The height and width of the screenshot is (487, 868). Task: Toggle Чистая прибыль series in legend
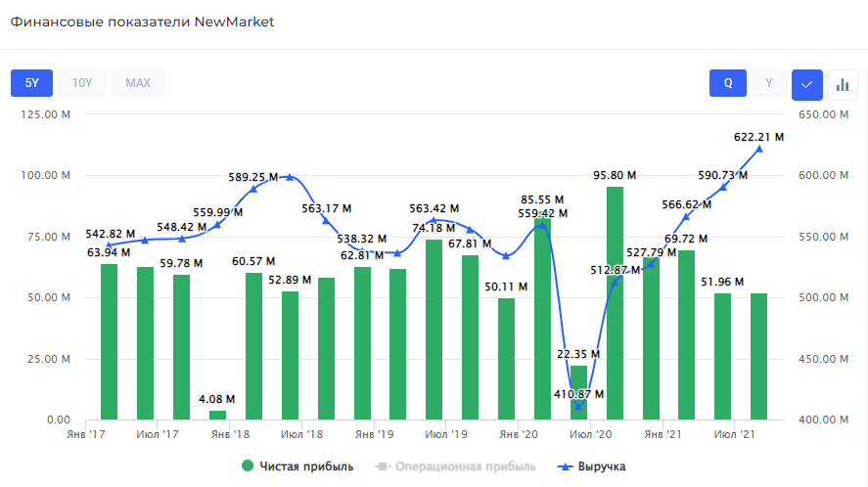307,466
